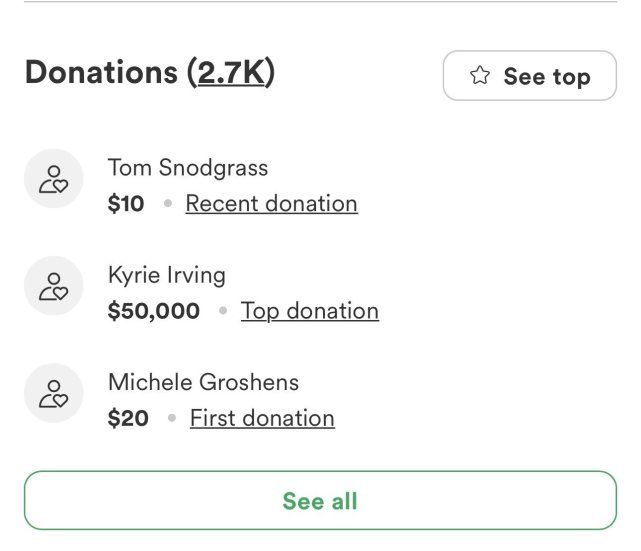Click the Donations section heading
The width and height of the screenshot is (641, 551).
coord(150,72)
